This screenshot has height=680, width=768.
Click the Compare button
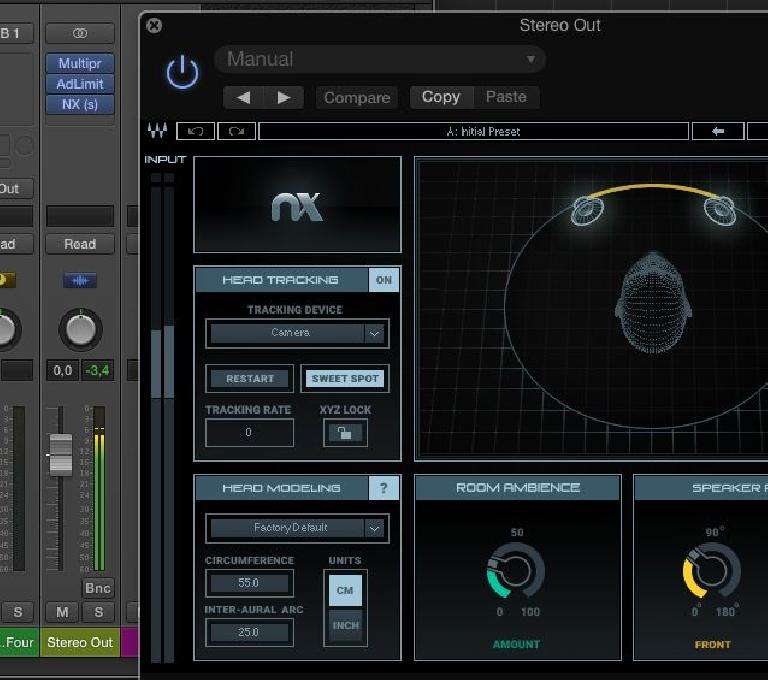coord(357,97)
